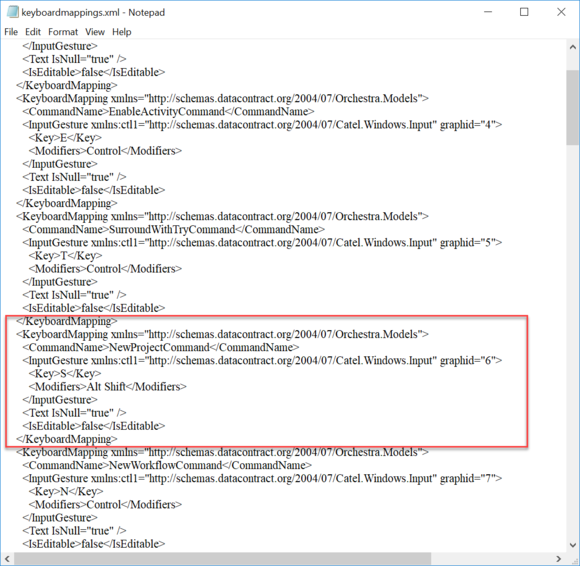The width and height of the screenshot is (580, 566).
Task: Open the Edit menu
Action: coord(33,32)
